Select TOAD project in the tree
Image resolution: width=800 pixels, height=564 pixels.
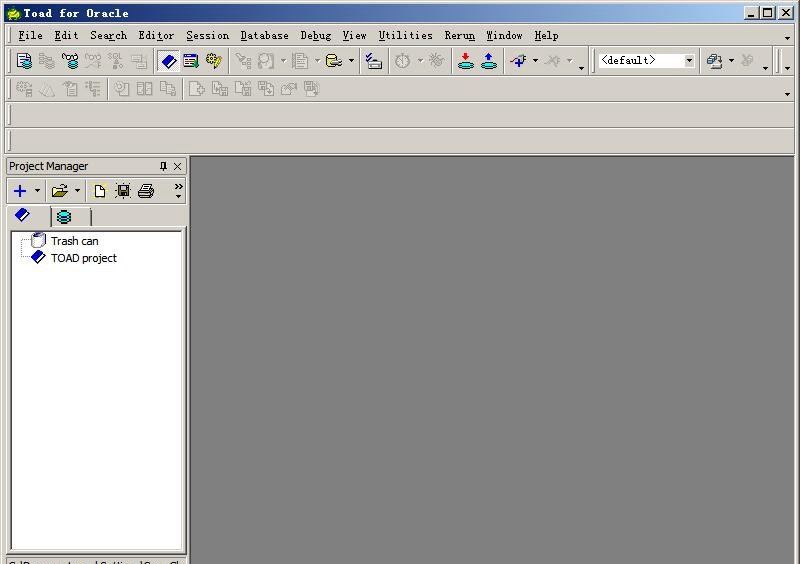pyautogui.click(x=84, y=258)
